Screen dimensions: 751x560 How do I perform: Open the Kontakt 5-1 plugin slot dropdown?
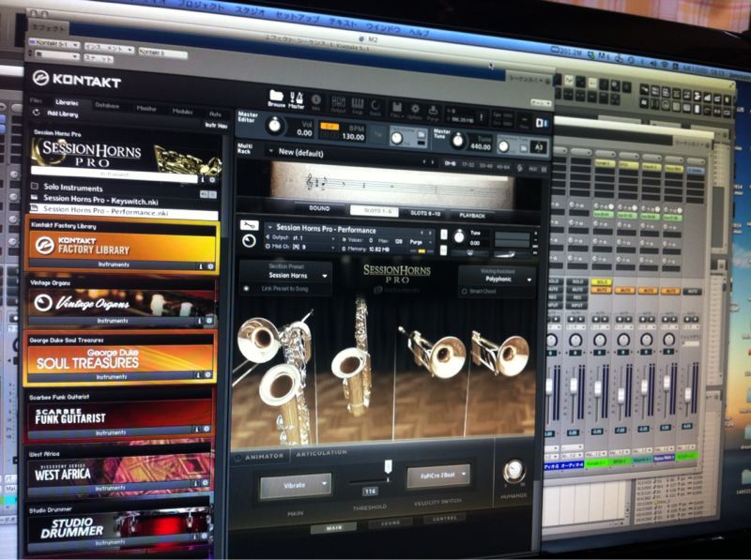click(x=54, y=44)
